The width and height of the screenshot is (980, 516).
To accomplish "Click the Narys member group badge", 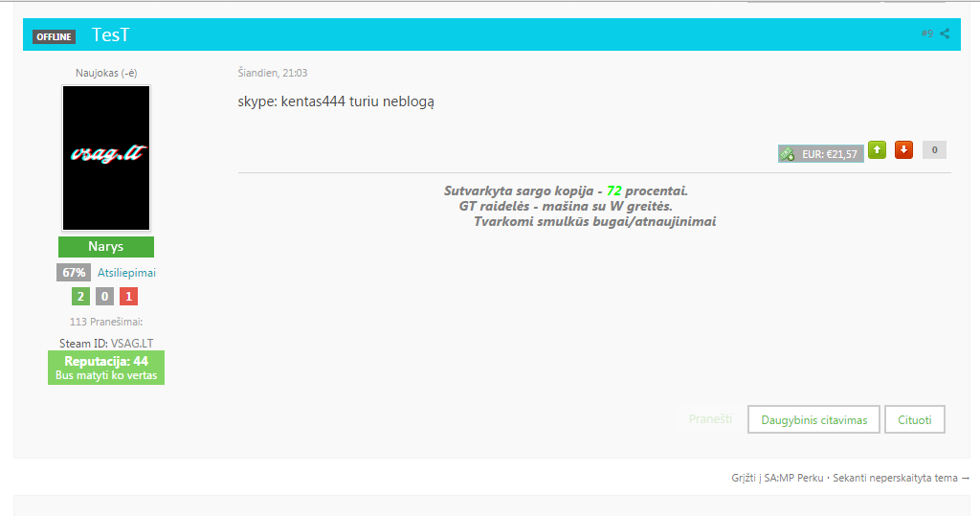I will coord(106,246).
